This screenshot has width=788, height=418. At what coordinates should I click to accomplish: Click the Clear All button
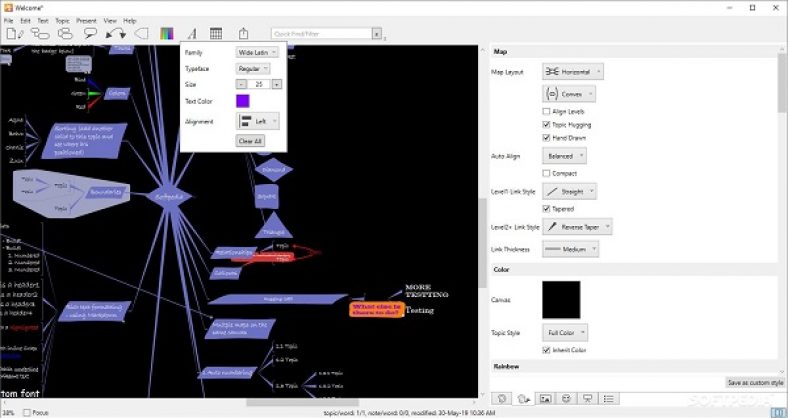250,141
